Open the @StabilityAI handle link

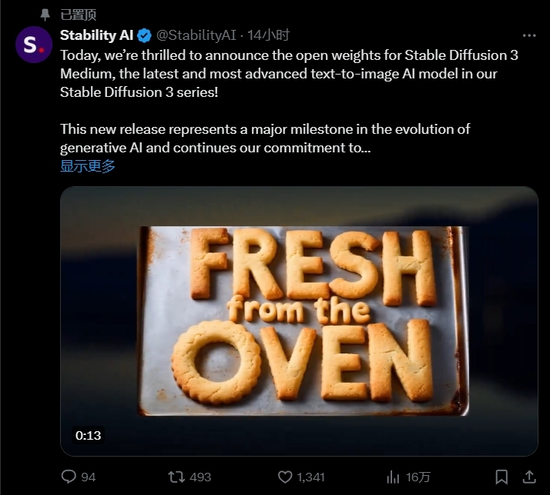click(x=196, y=35)
